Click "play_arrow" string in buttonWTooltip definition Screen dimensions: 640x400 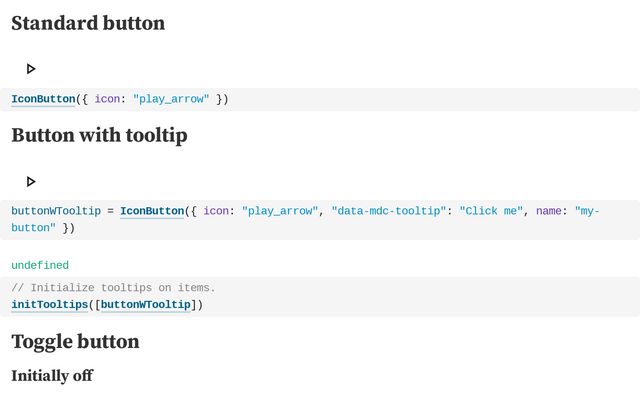point(280,211)
